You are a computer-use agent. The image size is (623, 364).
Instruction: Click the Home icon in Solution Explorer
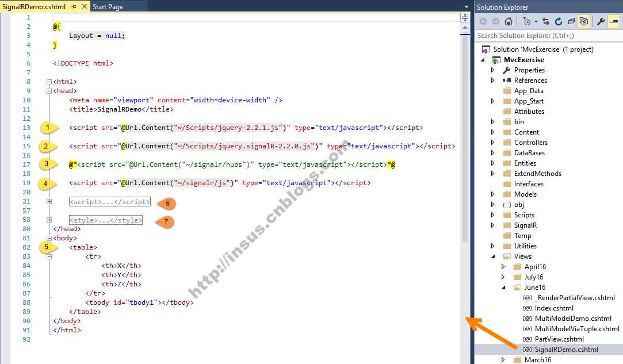pos(509,21)
